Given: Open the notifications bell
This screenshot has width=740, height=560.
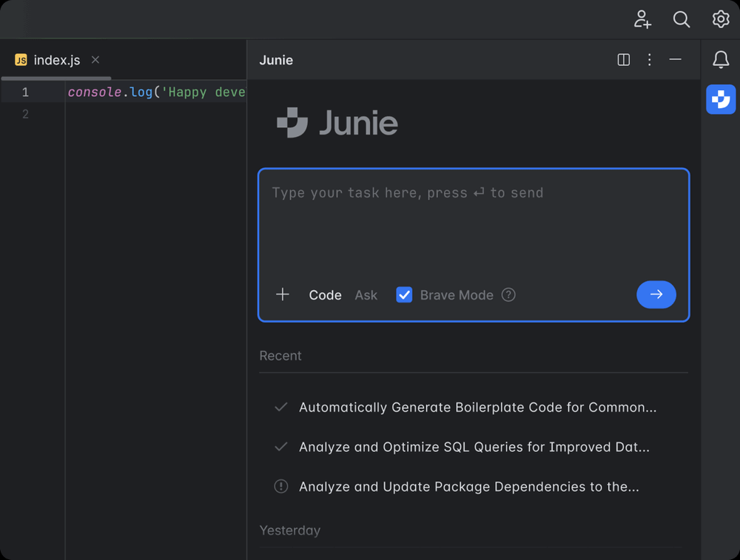Looking at the screenshot, I should [x=721, y=60].
